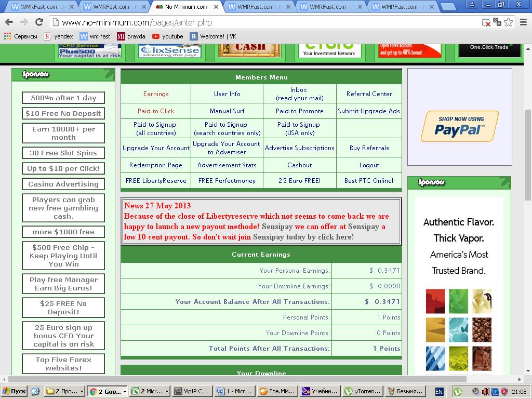
Task: Click the Sensipay today by click here link
Action: pos(303,237)
